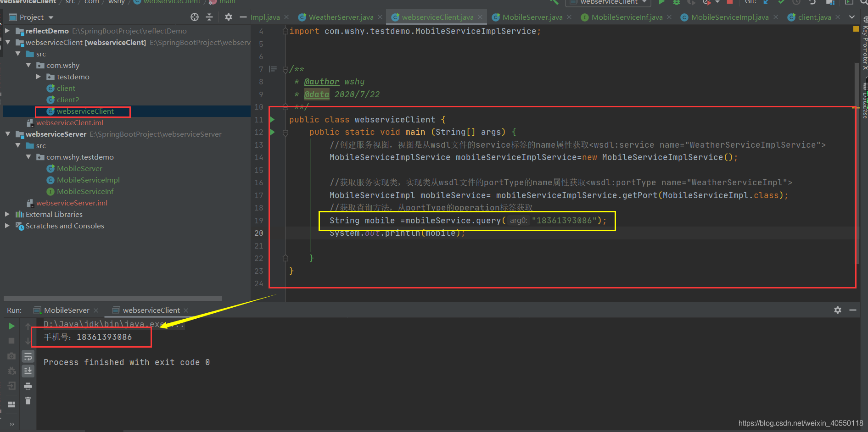868x432 pixels.
Task: Click the Project panel horizontal scrollbar
Action: [x=113, y=298]
